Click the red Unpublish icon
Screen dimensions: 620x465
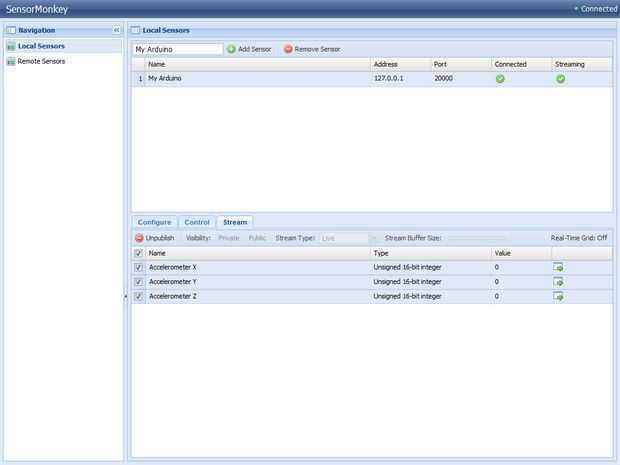coord(139,238)
